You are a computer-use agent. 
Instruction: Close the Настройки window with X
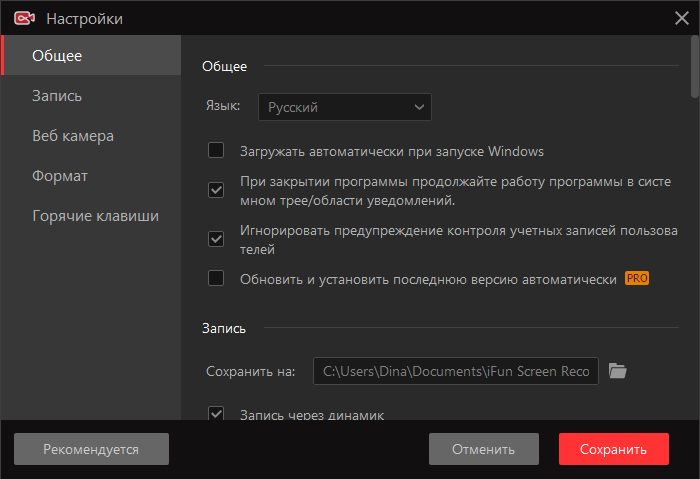(x=681, y=18)
